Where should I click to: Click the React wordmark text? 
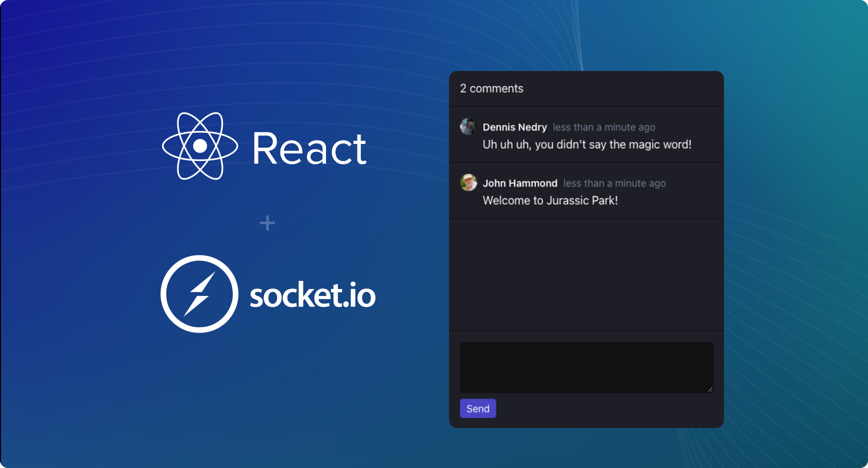309,148
